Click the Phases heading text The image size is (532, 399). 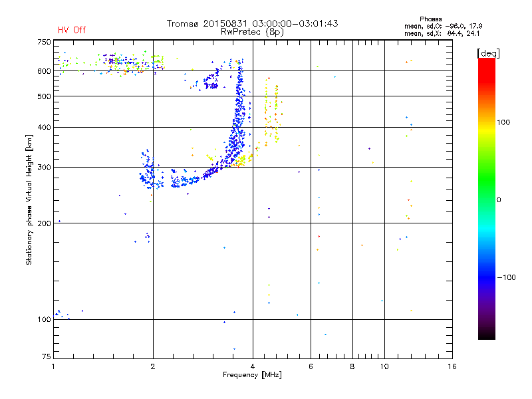[x=430, y=19]
